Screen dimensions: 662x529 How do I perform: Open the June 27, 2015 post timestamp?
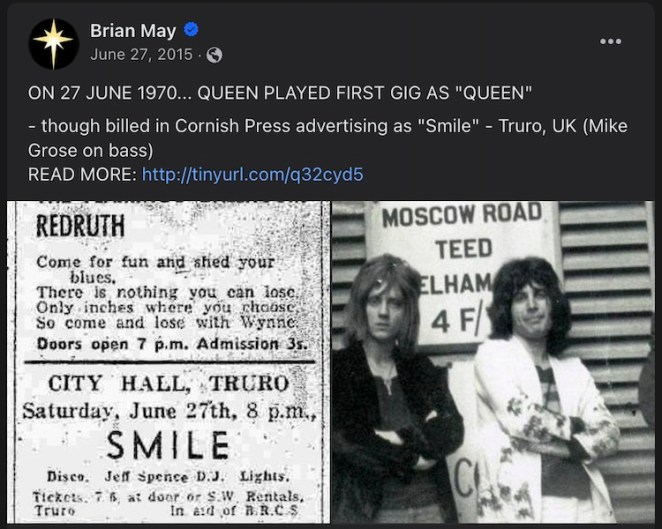[142, 55]
